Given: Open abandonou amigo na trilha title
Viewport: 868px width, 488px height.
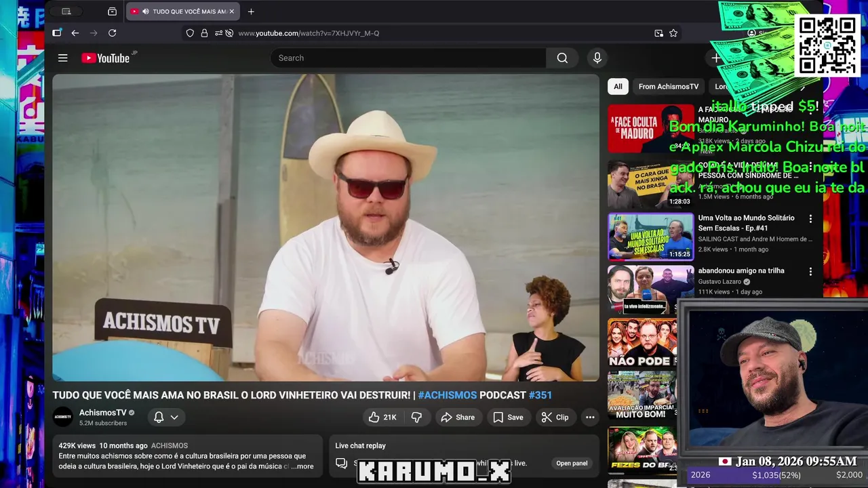Looking at the screenshot, I should point(741,271).
